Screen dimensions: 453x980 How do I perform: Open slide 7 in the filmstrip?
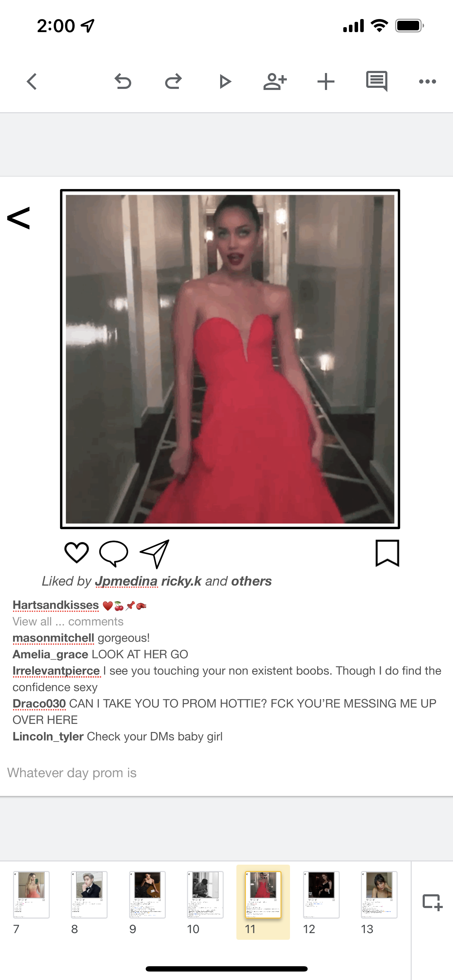click(31, 894)
